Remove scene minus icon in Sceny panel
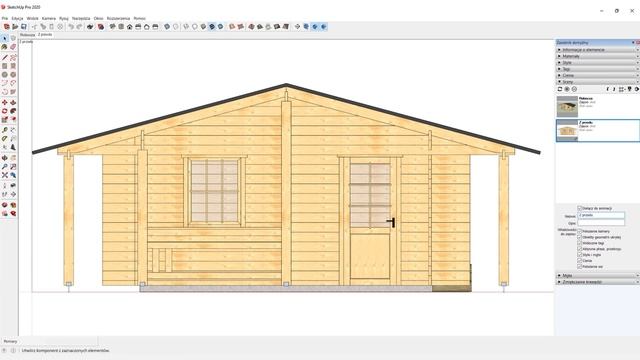The height and width of the screenshot is (360, 640). tap(574, 89)
